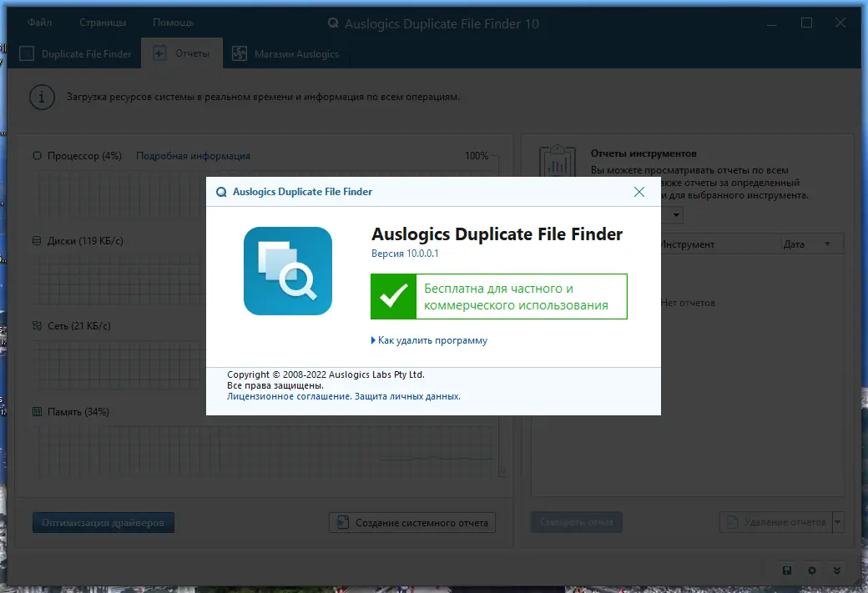Click the 'Диски (119 КБ/с)' label
Screen dimensions: 868x593
click(x=85, y=241)
